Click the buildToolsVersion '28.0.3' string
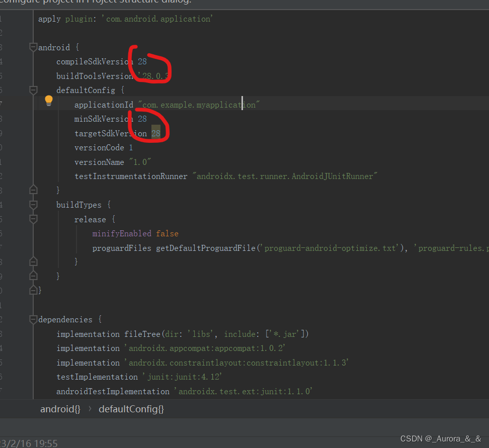Image resolution: width=489 pixels, height=448 pixels. point(151,75)
